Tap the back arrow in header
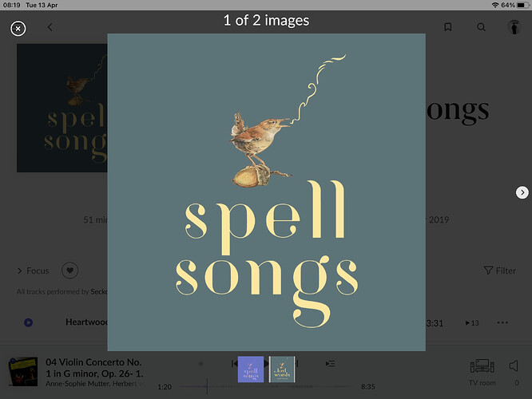This screenshot has height=399, width=532. pyautogui.click(x=50, y=27)
